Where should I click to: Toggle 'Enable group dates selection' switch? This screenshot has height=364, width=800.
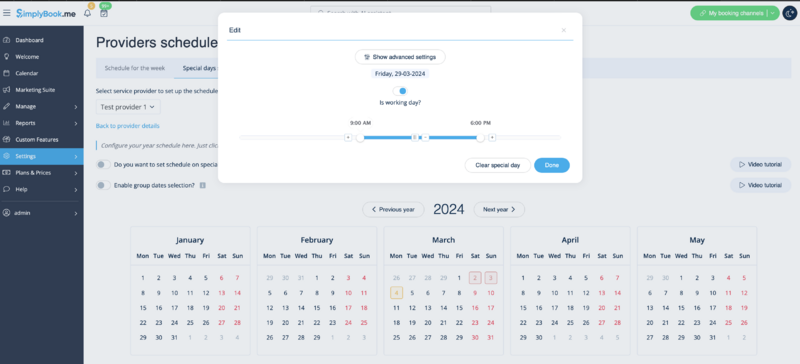click(104, 185)
